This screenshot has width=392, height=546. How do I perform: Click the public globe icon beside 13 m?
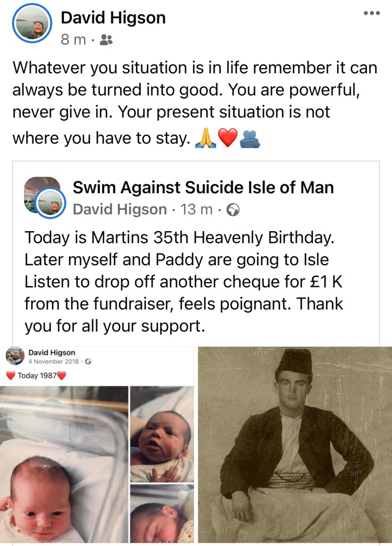tap(233, 210)
